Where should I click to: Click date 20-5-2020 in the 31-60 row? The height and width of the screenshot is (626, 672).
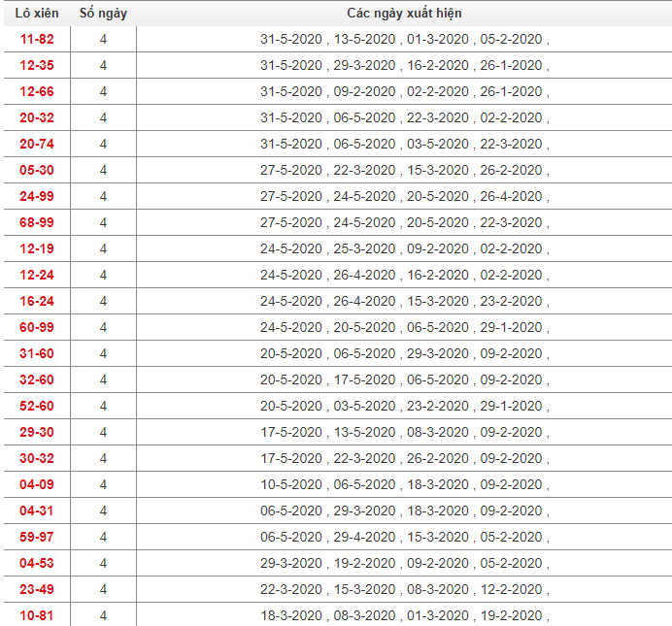point(291,353)
